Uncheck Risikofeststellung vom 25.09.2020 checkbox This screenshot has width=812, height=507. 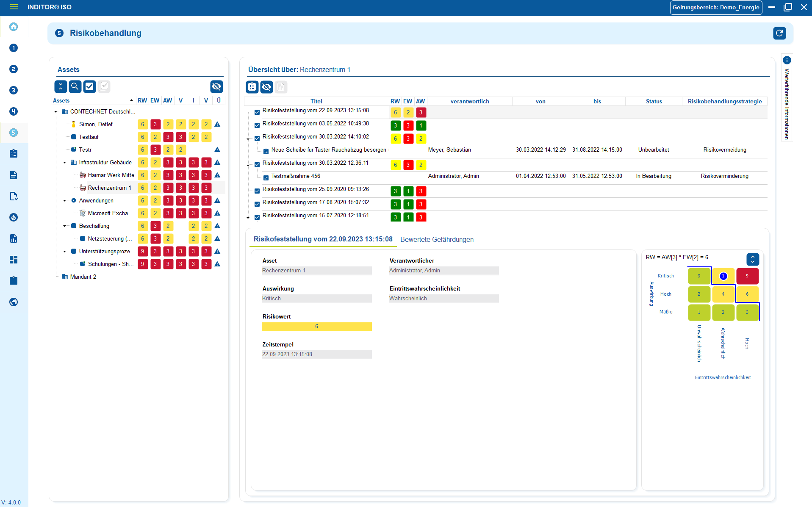[x=257, y=191]
